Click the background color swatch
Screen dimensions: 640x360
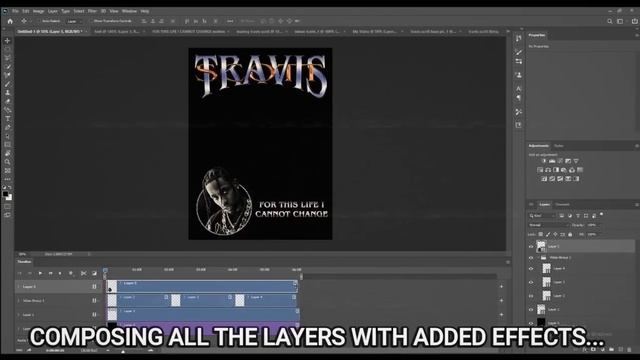[x=9, y=198]
